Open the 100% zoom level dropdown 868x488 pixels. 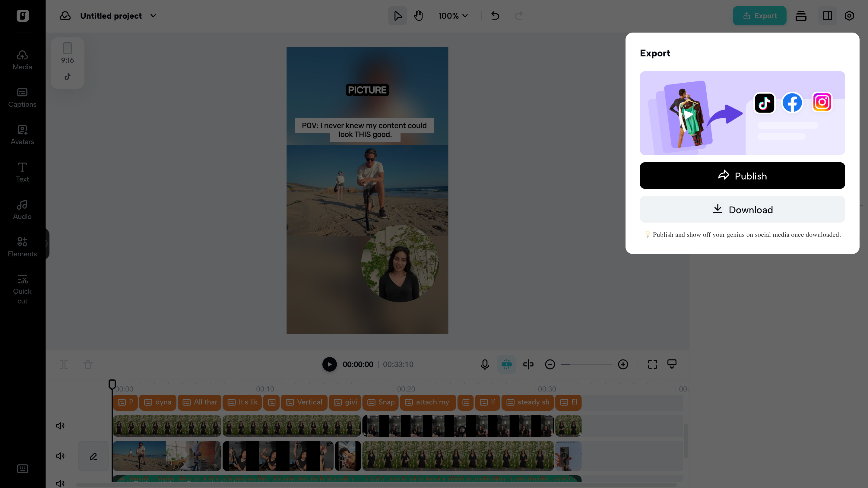[453, 15]
